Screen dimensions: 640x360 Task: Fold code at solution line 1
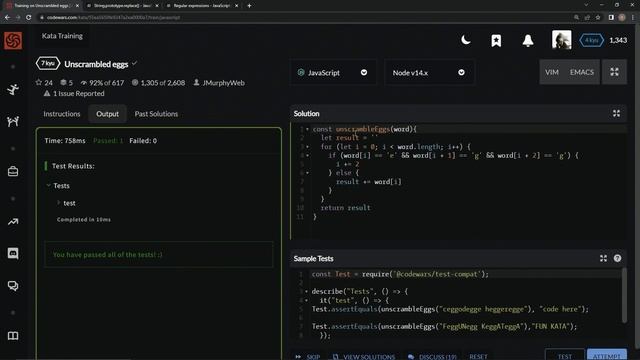[x=307, y=129]
